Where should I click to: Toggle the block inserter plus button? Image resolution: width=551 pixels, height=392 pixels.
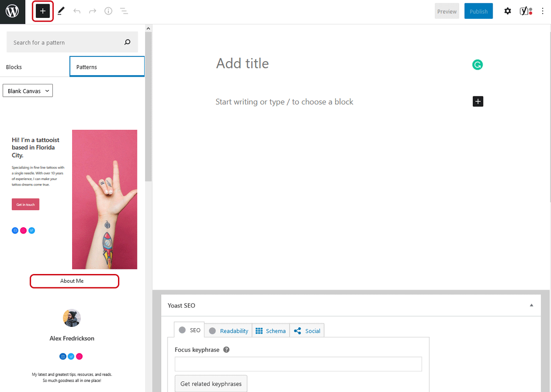43,11
